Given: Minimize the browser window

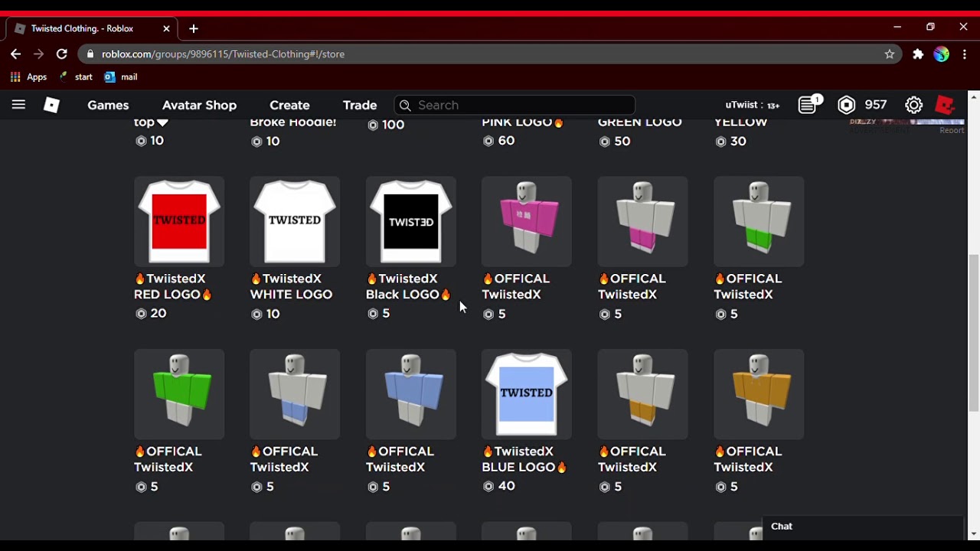Looking at the screenshot, I should 897,27.
